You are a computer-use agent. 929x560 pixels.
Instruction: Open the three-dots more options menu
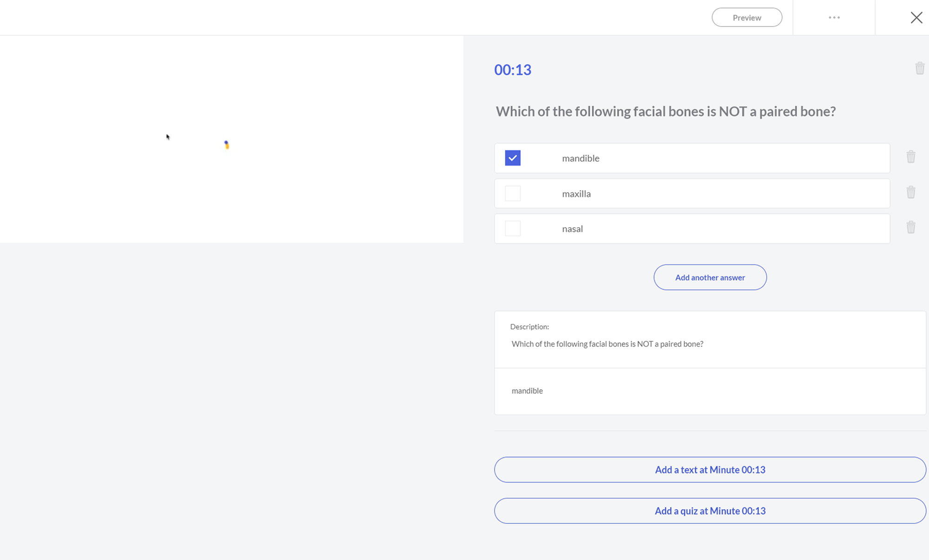(834, 18)
